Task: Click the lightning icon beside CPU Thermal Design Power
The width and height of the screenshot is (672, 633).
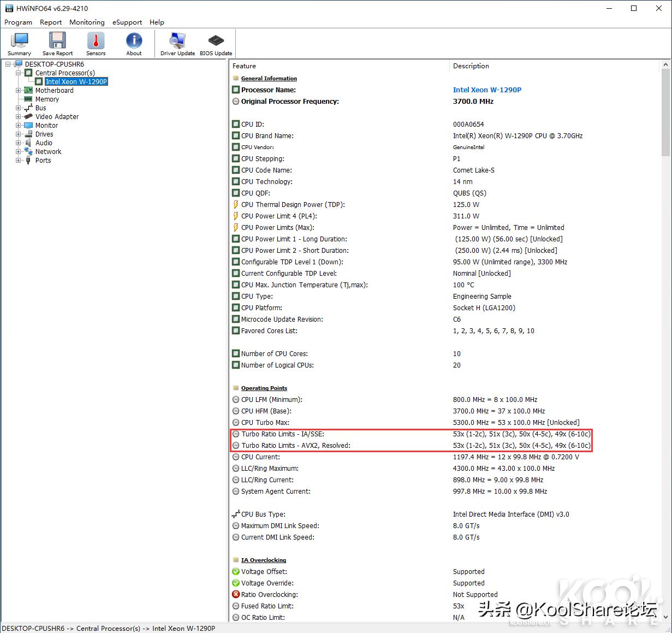Action: coord(236,205)
